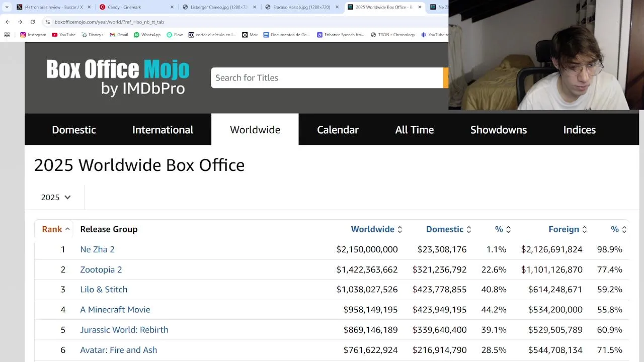This screenshot has height=362, width=644.
Task: Open the YouTube bookmark
Action: 64,35
